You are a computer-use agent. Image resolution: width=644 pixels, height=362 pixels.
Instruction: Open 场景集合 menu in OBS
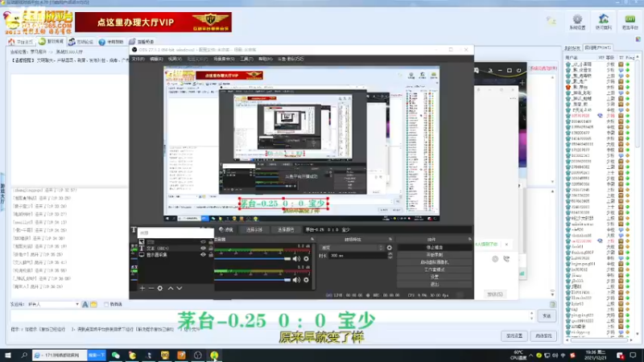pyautogui.click(x=224, y=59)
